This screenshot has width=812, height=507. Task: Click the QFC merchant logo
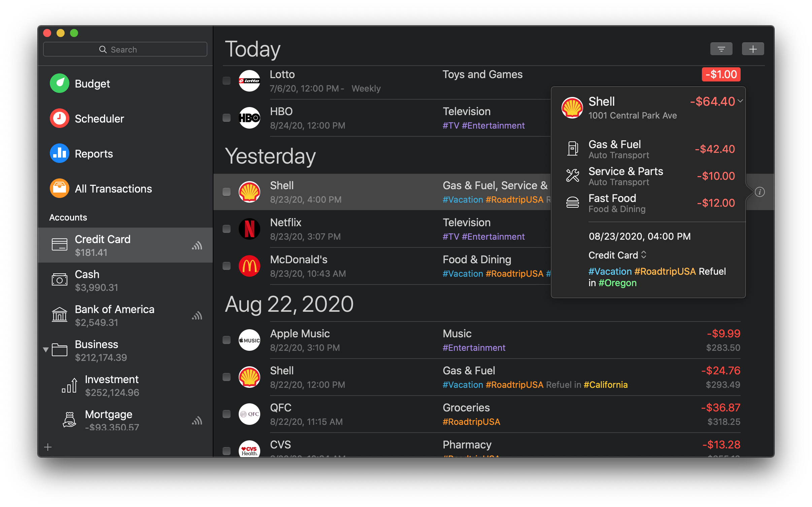tap(249, 414)
